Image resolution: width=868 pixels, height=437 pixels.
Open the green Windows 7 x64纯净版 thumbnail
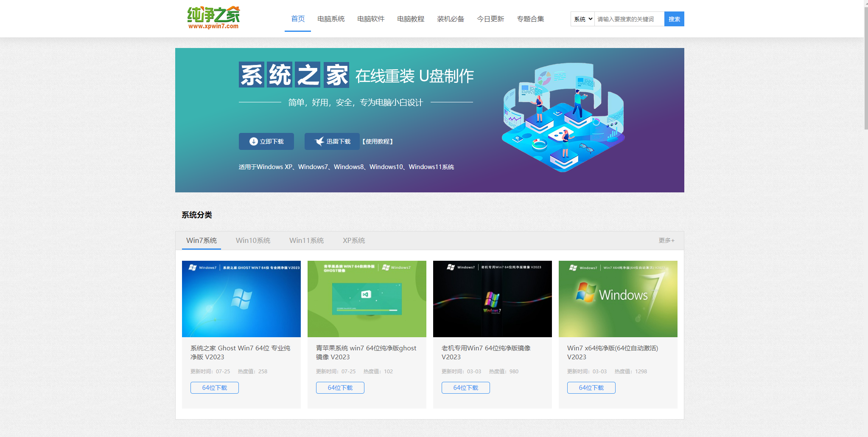pyautogui.click(x=618, y=299)
